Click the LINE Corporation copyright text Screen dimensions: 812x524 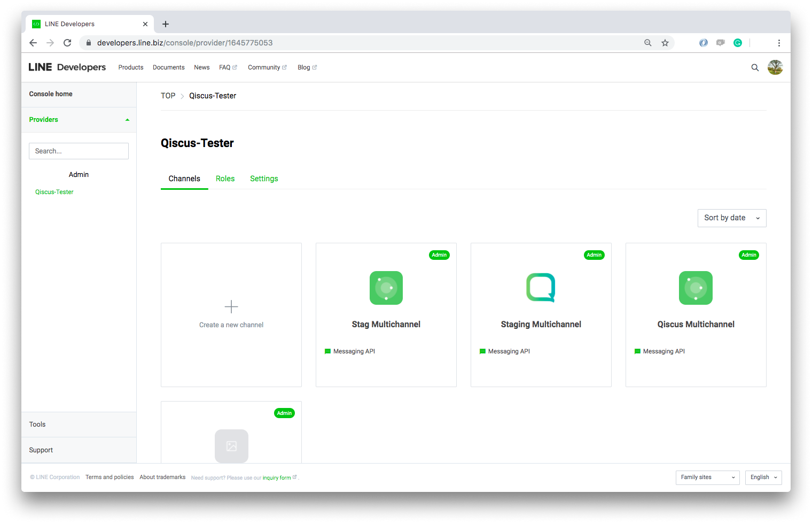point(55,477)
